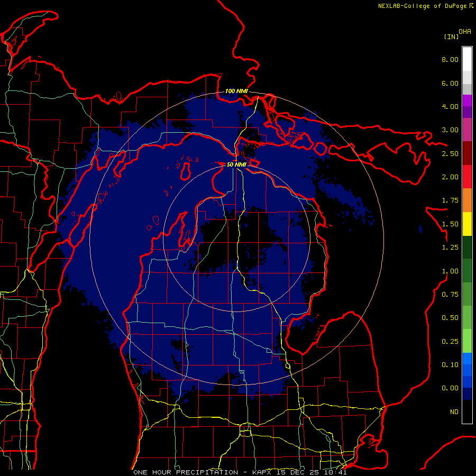
Task: Pick the pink swatch beside 3.00
Action: 467,130
